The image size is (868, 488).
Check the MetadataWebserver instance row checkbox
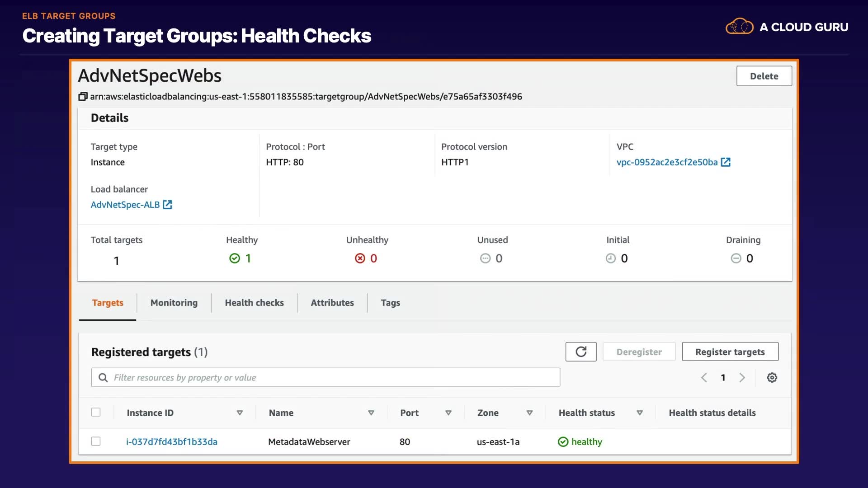pos(96,441)
